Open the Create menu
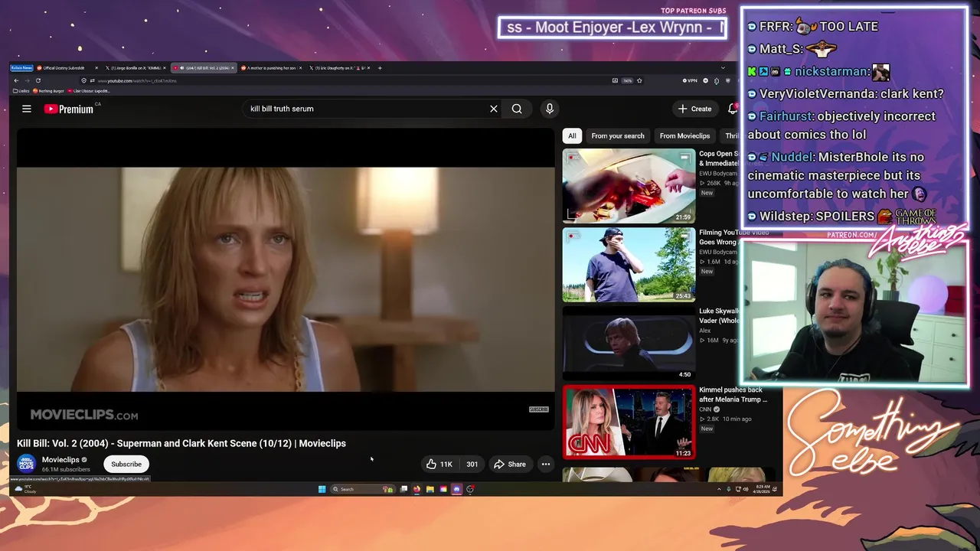Image resolution: width=980 pixels, height=551 pixels. pyautogui.click(x=695, y=109)
